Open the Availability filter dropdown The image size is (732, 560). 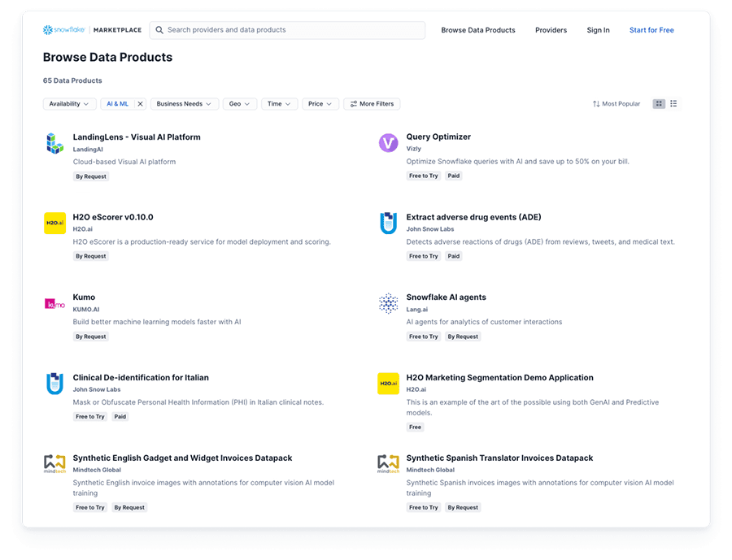69,103
